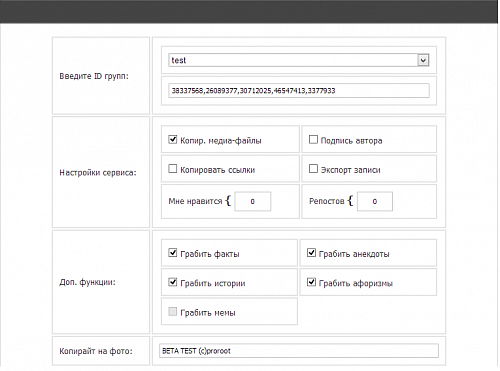The width and height of the screenshot is (500, 371).
Task: Click the 'Копирайт на фото:' label
Action: (x=96, y=351)
